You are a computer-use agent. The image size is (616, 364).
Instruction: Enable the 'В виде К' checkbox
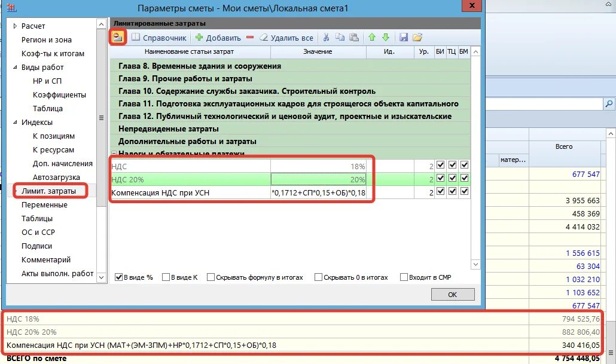click(166, 277)
